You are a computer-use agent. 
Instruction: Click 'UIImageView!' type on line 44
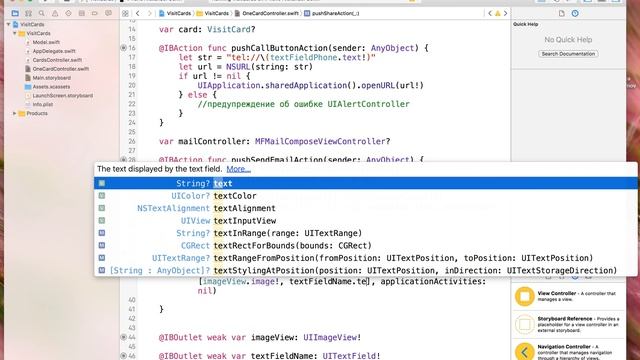point(332,338)
